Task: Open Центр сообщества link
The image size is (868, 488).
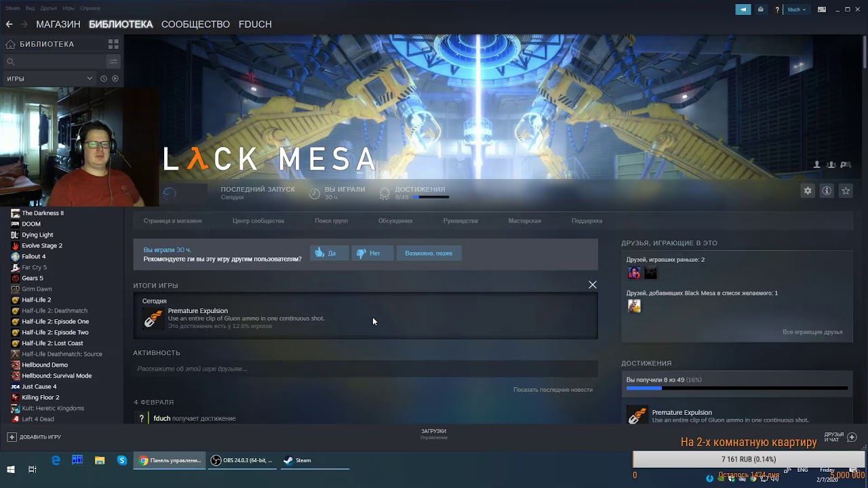Action: pyautogui.click(x=258, y=221)
